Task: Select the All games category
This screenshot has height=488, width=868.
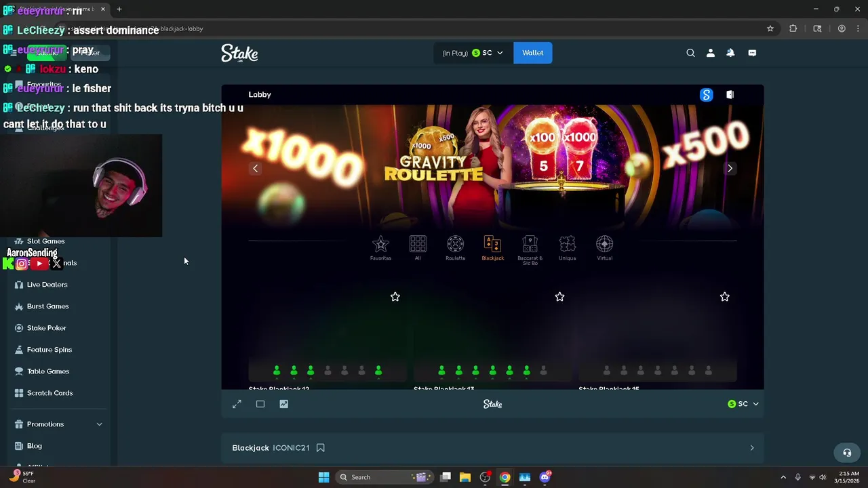Action: (418, 248)
